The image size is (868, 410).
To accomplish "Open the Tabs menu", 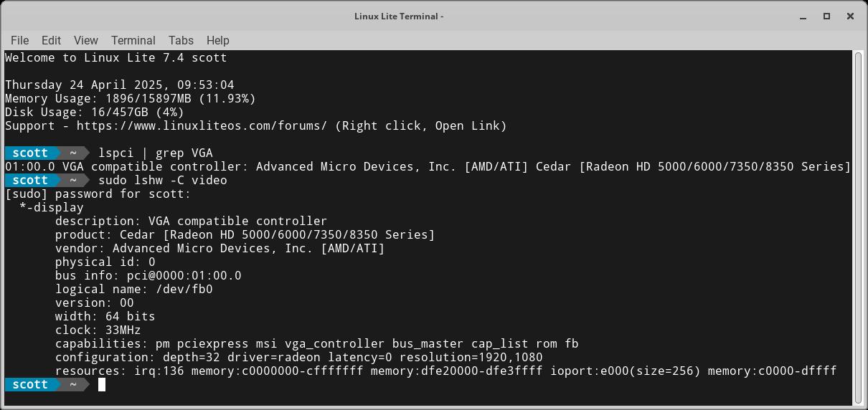I will 181,40.
